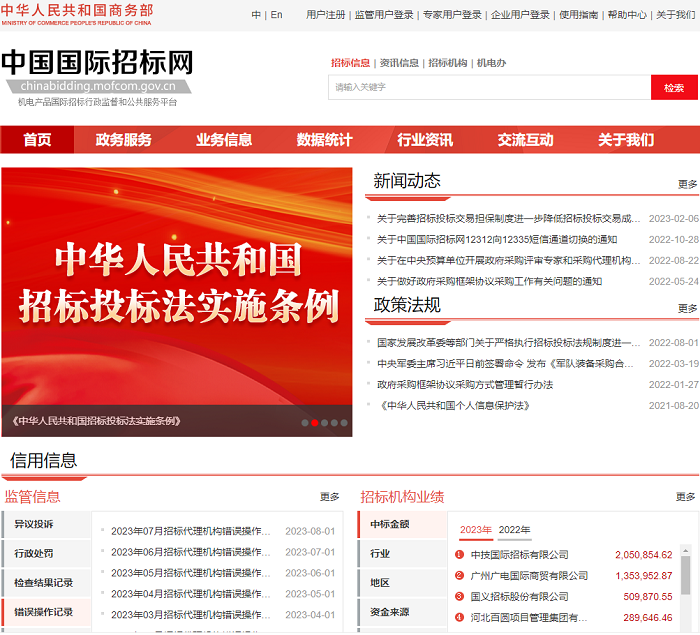The image size is (700, 635).
Task: Switch ranking to 2022年 tab
Action: 514,530
